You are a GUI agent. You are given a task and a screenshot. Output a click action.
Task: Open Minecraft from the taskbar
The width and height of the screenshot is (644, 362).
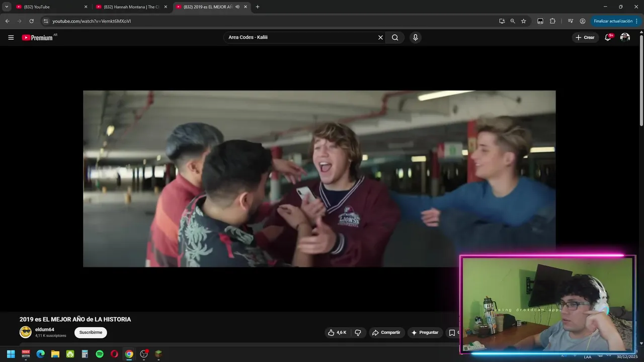[x=158, y=354]
